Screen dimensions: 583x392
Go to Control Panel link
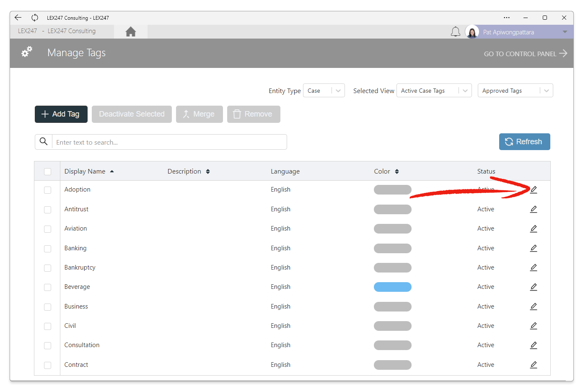click(x=526, y=54)
